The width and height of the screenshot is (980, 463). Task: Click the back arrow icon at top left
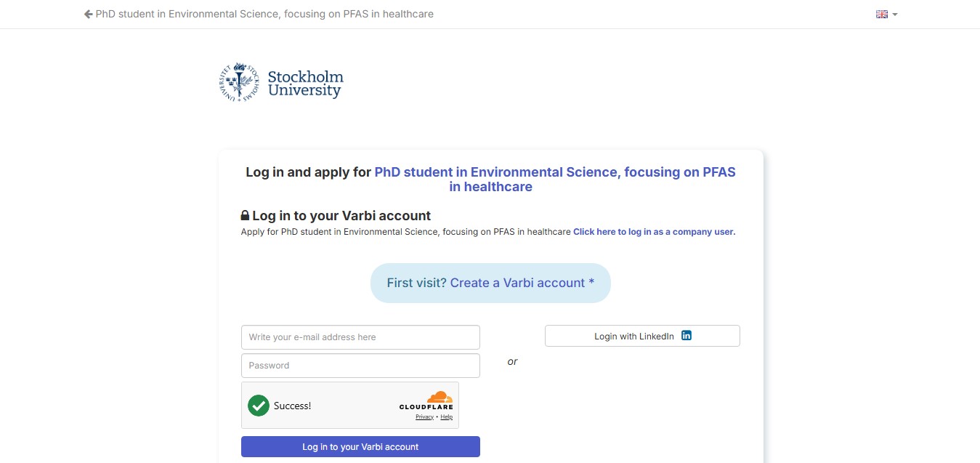pos(89,14)
